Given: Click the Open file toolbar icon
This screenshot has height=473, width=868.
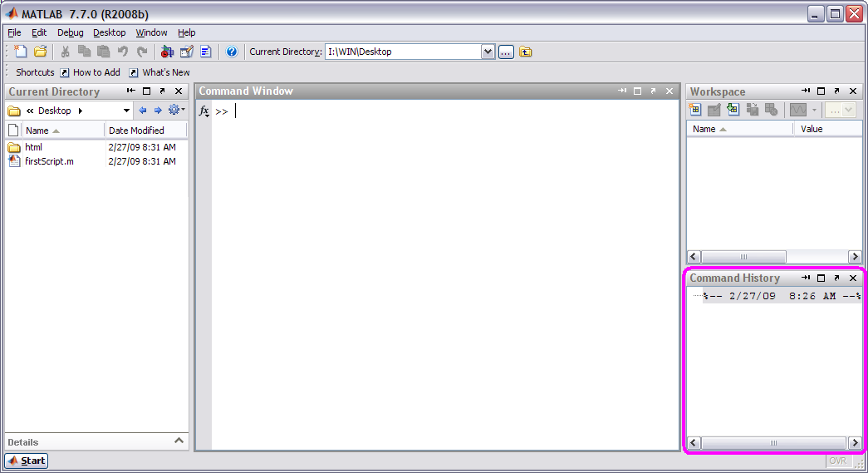Looking at the screenshot, I should click(x=40, y=52).
